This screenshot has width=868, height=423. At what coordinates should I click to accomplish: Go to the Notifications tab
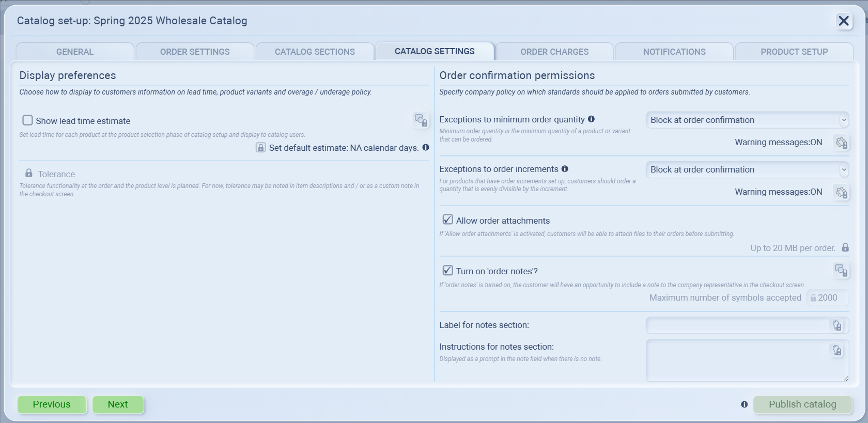674,52
